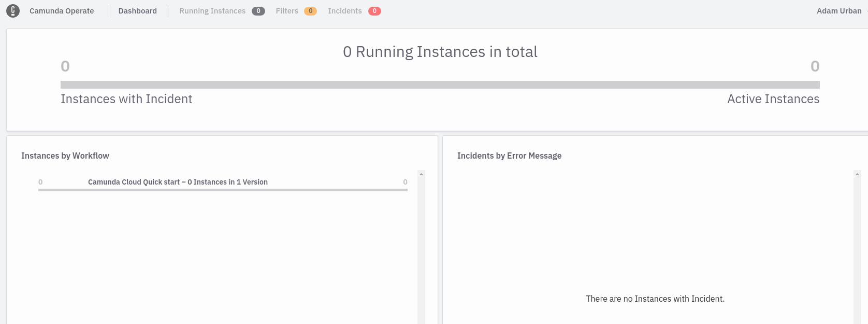
Task: Click the Incidents by Error Message heading
Action: tap(509, 156)
